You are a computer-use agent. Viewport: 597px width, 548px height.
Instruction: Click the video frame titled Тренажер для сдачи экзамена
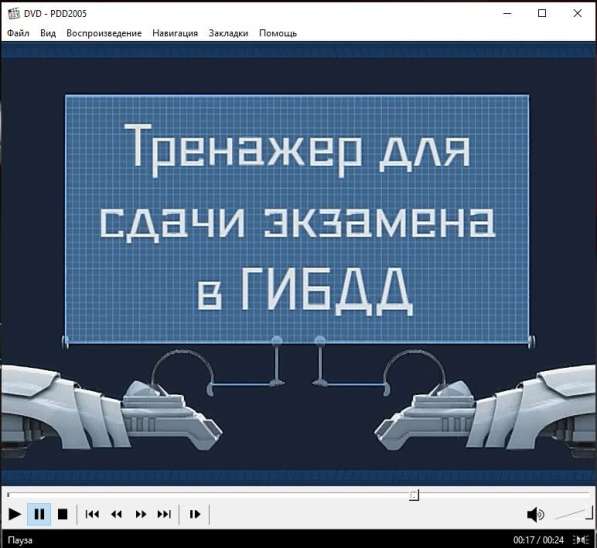pyautogui.click(x=298, y=264)
